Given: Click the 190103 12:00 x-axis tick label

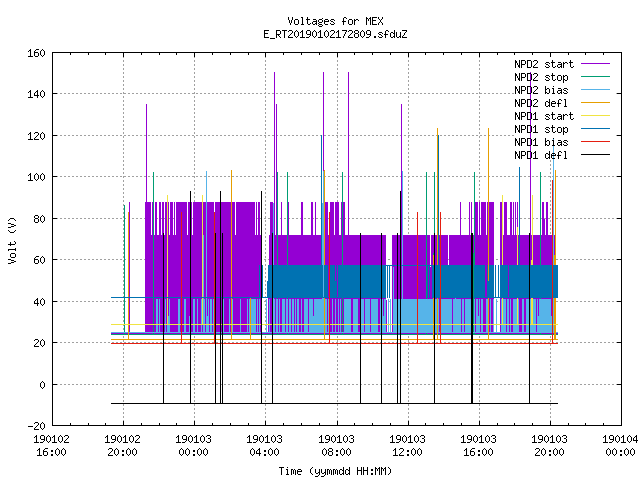Looking at the screenshot, I should click(x=407, y=446).
